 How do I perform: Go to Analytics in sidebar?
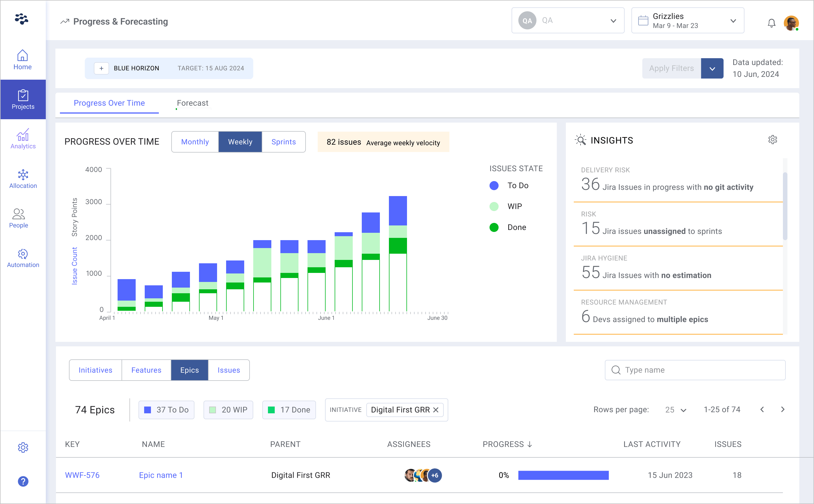click(x=23, y=139)
